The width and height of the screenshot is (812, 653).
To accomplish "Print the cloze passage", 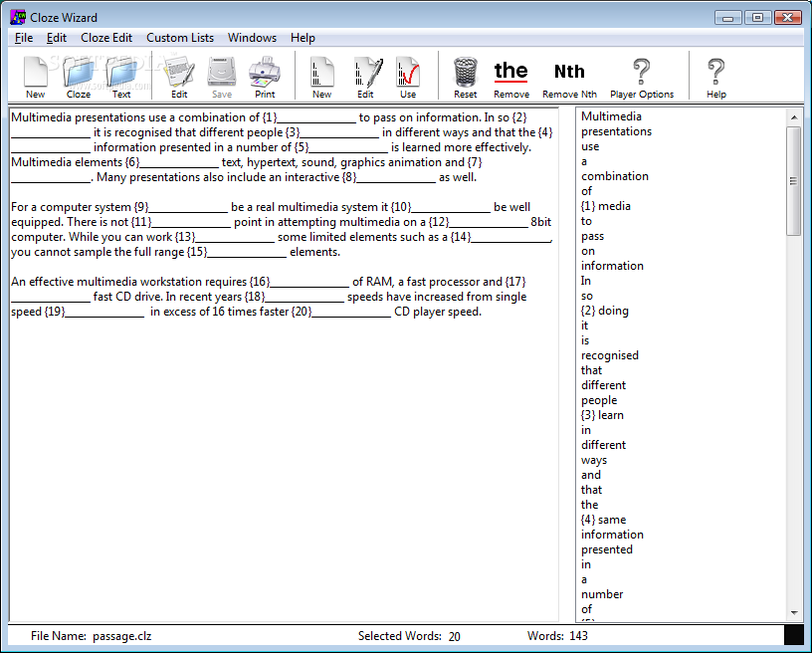I will coord(265,78).
